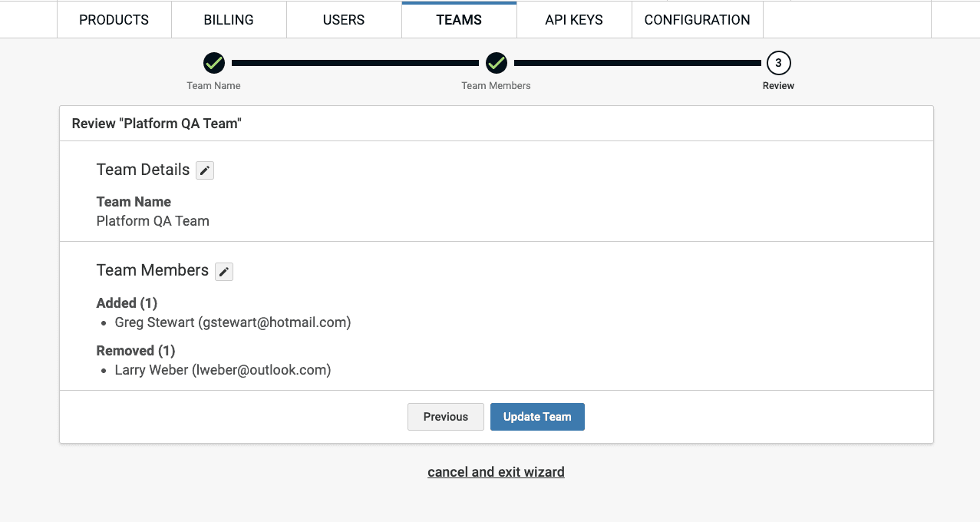
Task: Edit Team Details with the pencil icon
Action: (x=205, y=170)
